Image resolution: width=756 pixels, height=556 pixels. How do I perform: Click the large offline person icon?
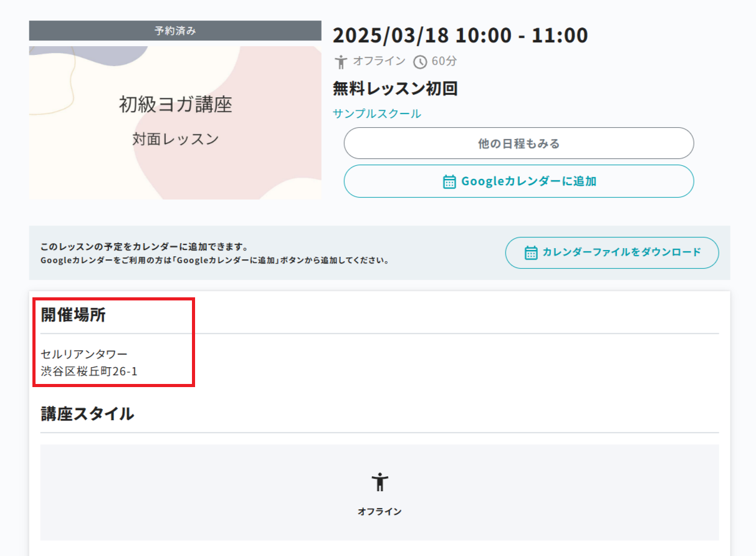[380, 482]
